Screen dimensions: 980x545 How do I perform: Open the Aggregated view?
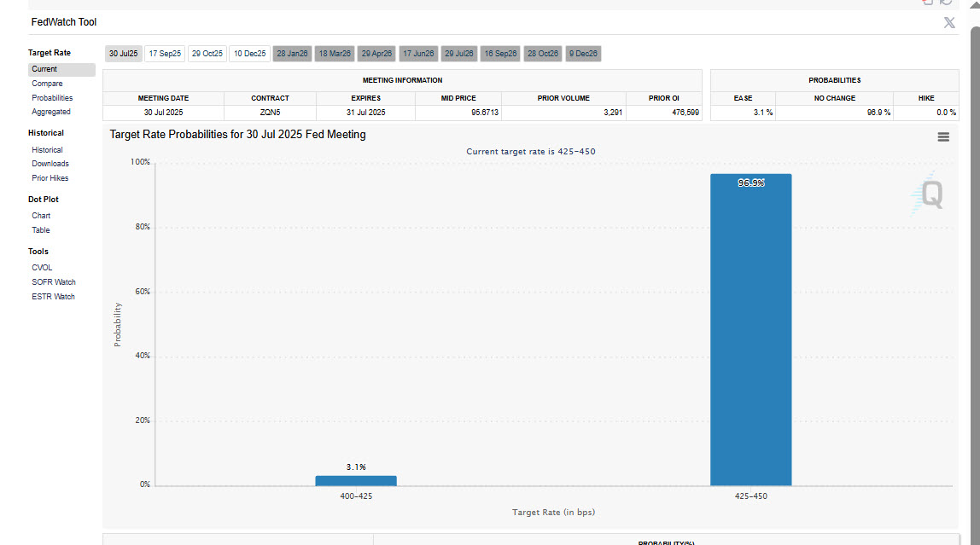tap(50, 112)
